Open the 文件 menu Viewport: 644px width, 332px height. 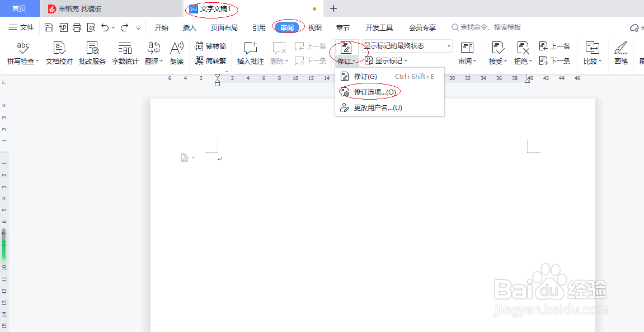[21, 27]
